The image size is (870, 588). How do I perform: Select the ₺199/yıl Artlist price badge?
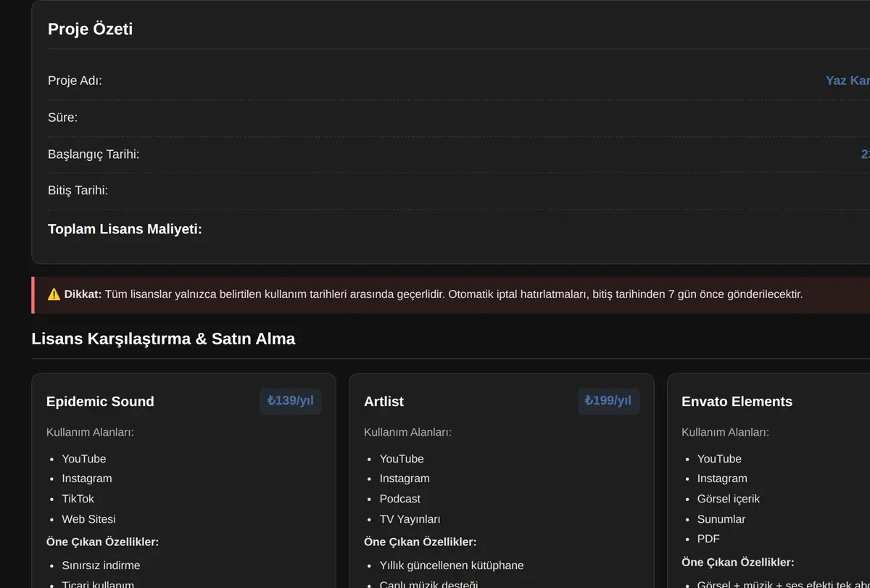point(608,401)
